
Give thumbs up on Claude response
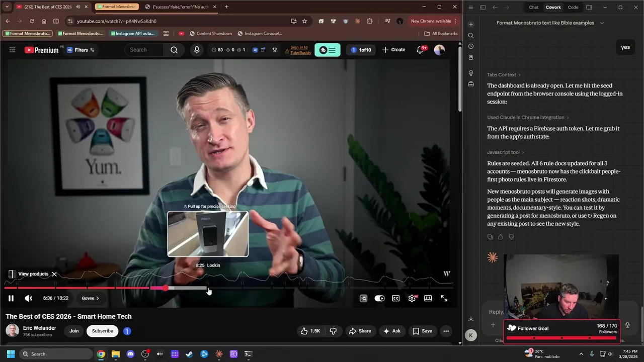pyautogui.click(x=501, y=237)
